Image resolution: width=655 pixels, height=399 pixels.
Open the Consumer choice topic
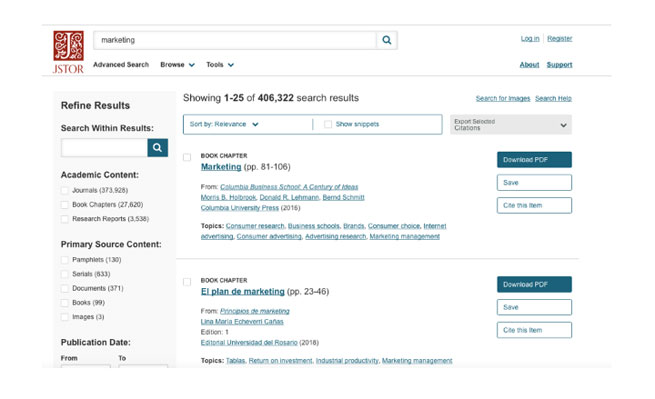pyautogui.click(x=394, y=226)
